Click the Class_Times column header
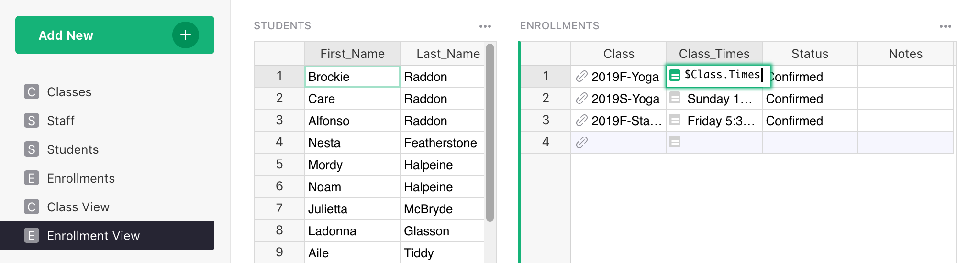Screen dimensions: 980x263 714,54
